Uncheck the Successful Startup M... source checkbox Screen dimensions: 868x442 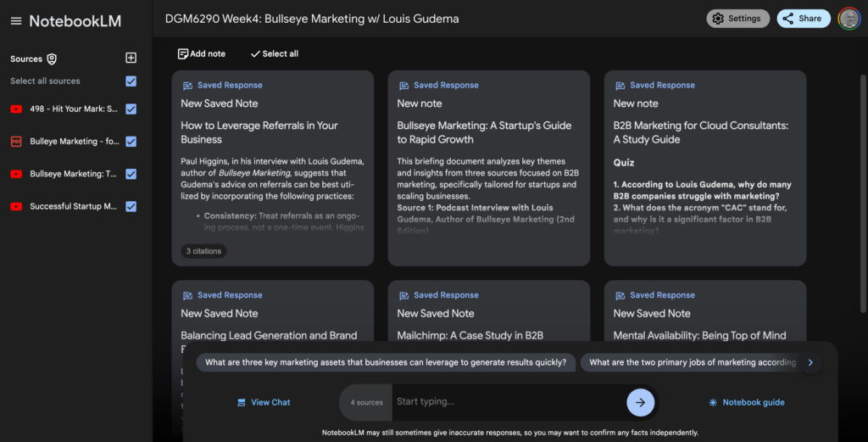pos(131,207)
